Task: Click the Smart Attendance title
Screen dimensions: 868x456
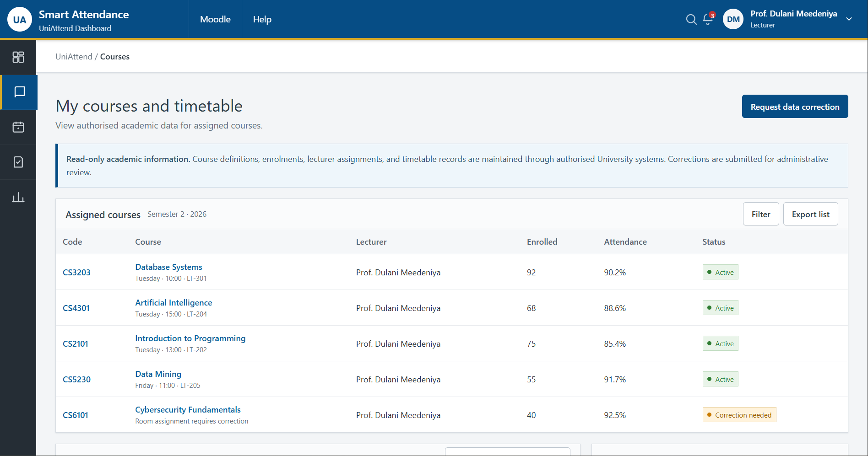Action: click(84, 15)
